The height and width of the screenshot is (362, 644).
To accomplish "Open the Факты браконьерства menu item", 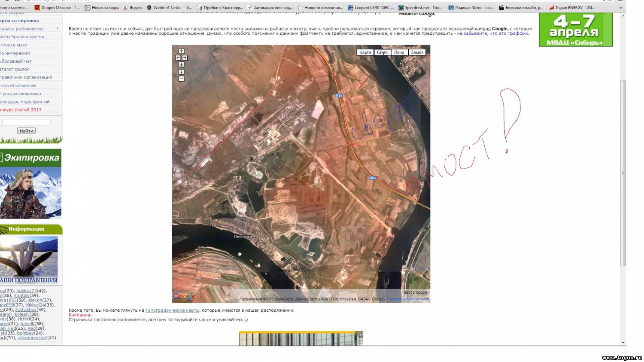I will point(22,37).
